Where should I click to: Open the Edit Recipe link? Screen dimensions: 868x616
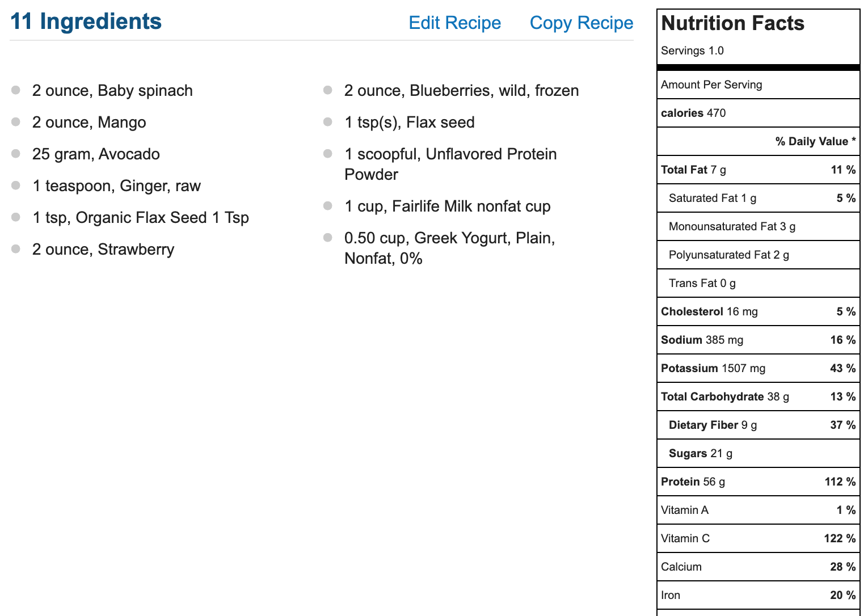coord(455,23)
